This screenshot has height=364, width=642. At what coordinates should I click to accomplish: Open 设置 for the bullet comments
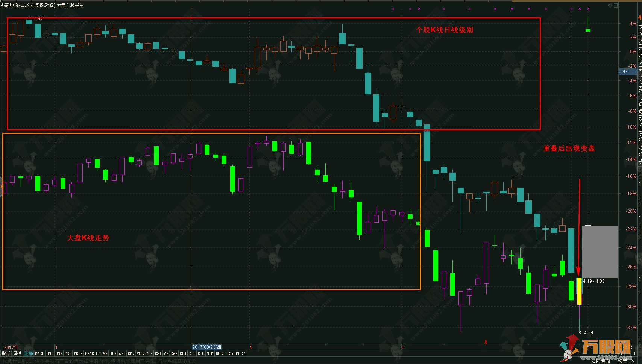pyautogui.click(x=622, y=361)
